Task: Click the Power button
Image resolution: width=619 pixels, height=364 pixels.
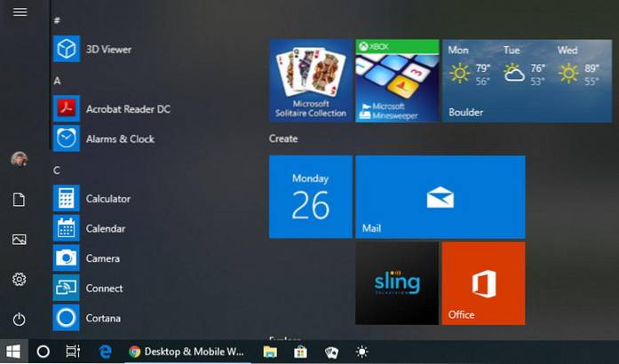Action: click(x=20, y=319)
